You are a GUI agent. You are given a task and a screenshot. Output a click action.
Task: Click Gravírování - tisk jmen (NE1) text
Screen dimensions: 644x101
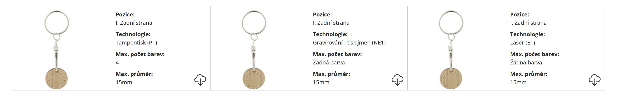(349, 43)
